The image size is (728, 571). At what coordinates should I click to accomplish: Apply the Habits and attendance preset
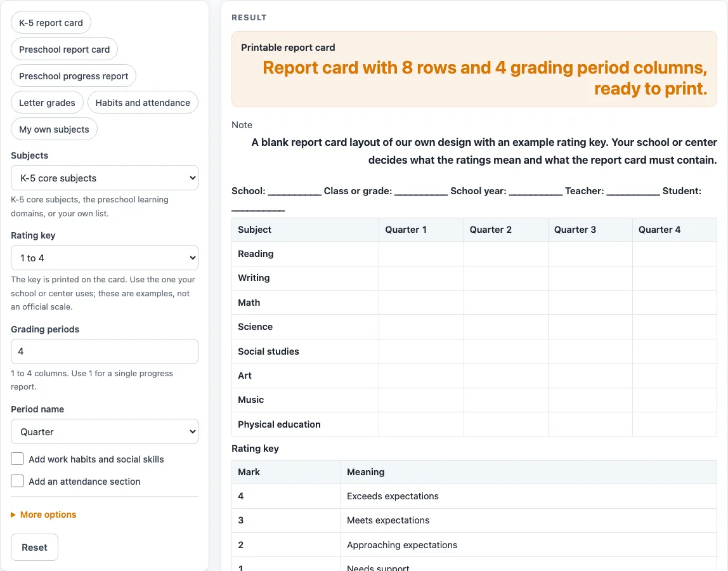[143, 103]
